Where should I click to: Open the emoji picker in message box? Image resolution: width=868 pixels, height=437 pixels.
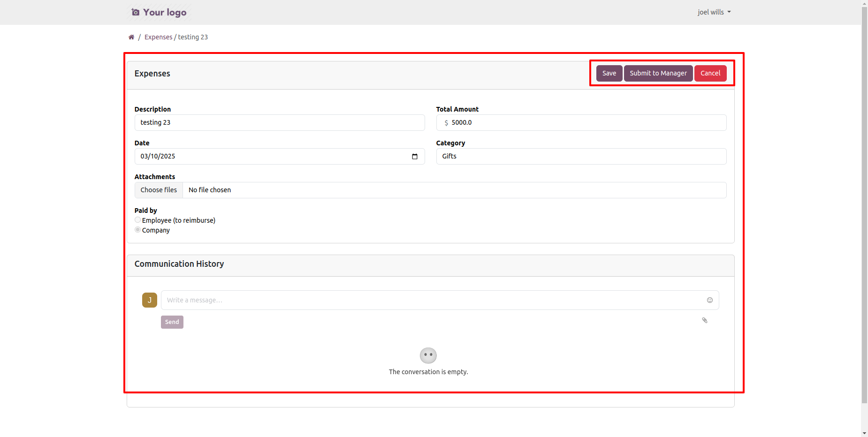click(x=709, y=300)
